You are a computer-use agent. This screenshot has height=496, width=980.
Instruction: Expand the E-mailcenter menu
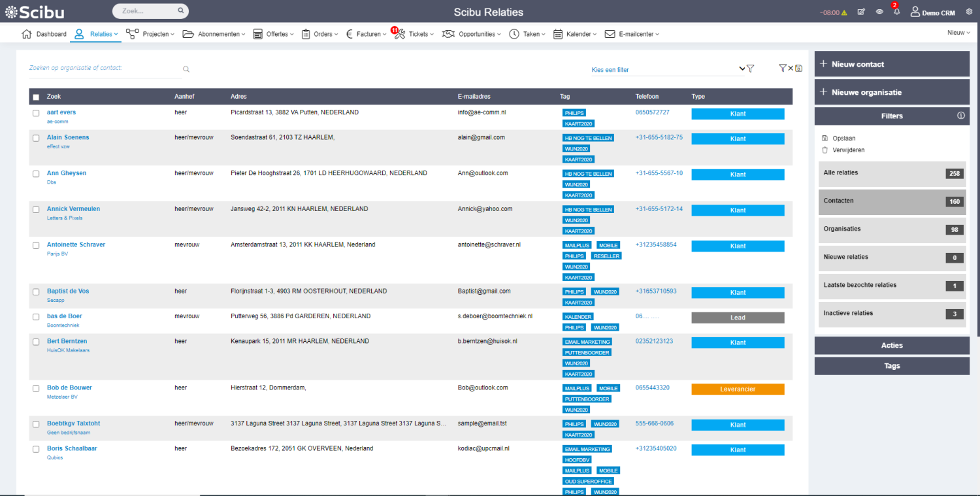click(x=632, y=34)
